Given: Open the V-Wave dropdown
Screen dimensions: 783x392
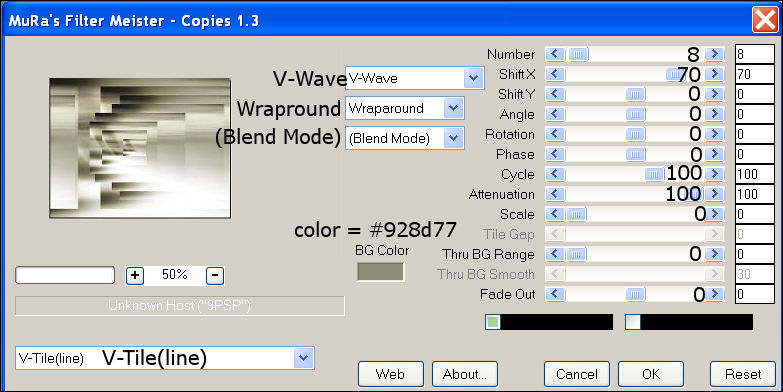Looking at the screenshot, I should pyautogui.click(x=473, y=78).
